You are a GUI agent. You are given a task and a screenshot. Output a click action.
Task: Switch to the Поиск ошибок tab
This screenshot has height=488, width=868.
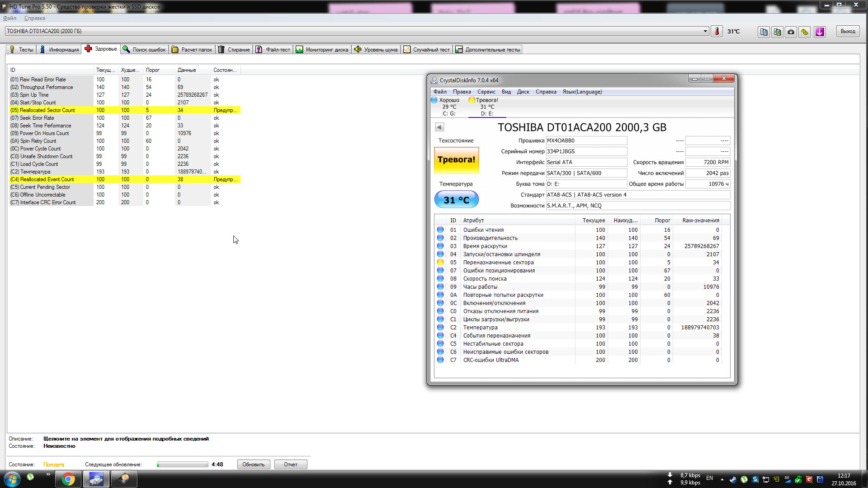pos(144,50)
